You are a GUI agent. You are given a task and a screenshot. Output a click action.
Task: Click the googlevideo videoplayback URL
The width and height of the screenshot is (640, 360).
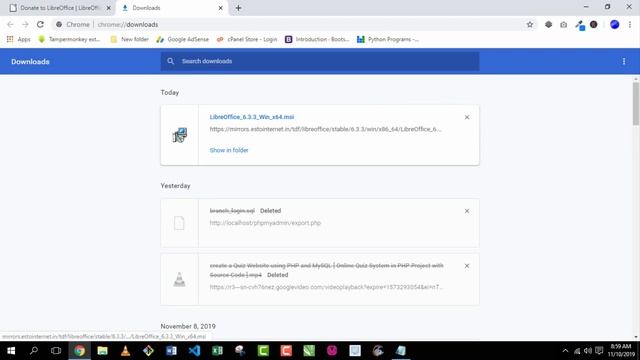326,287
